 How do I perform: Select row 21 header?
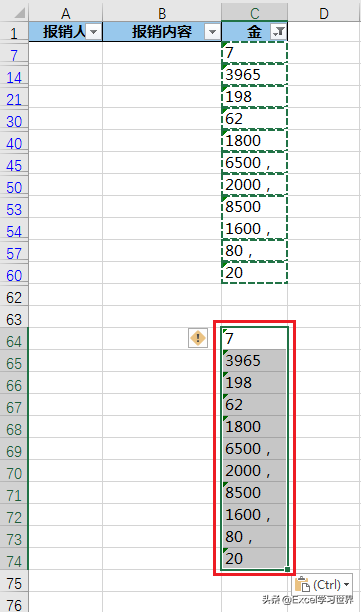tap(14, 98)
